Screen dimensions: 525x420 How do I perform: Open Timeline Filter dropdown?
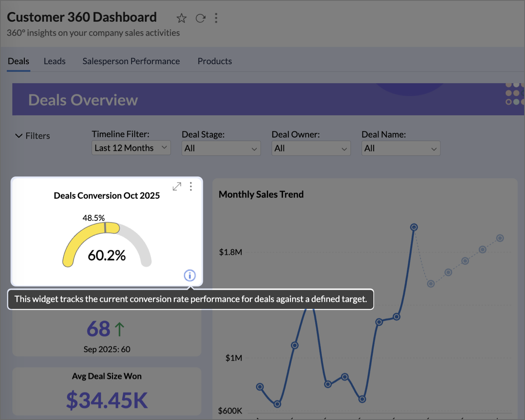pos(131,148)
